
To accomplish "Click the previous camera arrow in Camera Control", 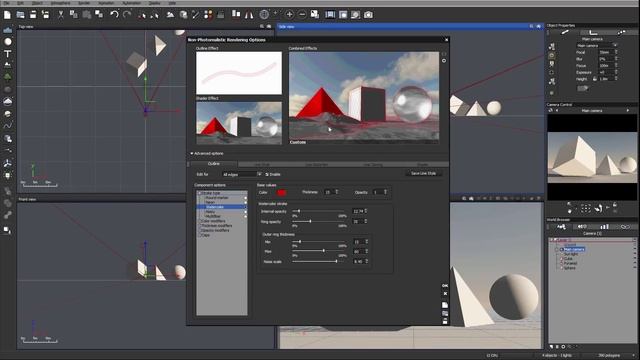I will 557,110.
